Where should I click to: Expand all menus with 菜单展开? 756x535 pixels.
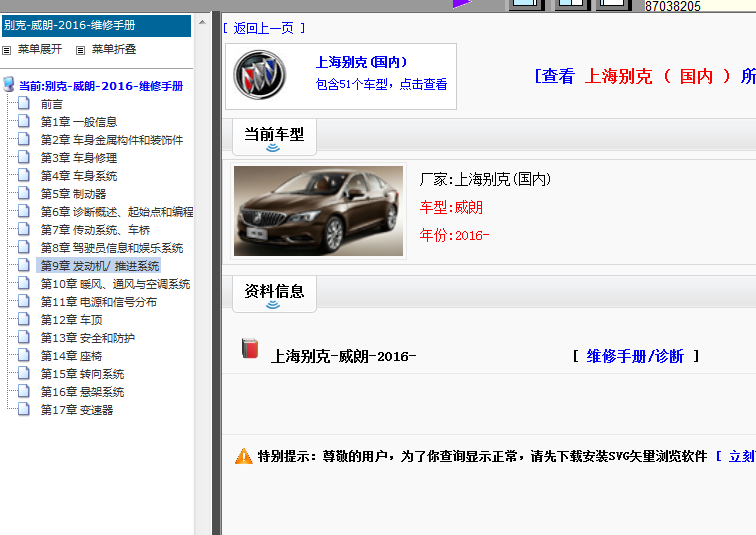pos(40,49)
